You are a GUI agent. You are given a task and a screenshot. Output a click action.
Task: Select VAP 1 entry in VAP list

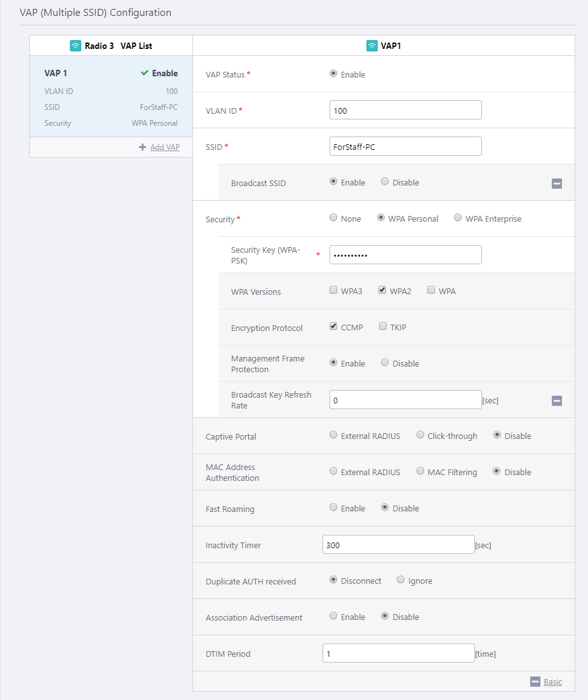pyautogui.click(x=111, y=97)
